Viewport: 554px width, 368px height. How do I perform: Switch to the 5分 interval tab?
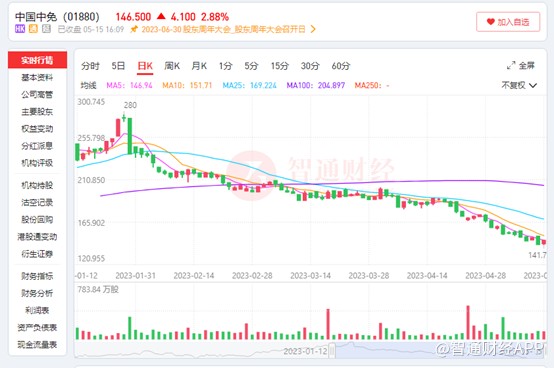[251, 66]
